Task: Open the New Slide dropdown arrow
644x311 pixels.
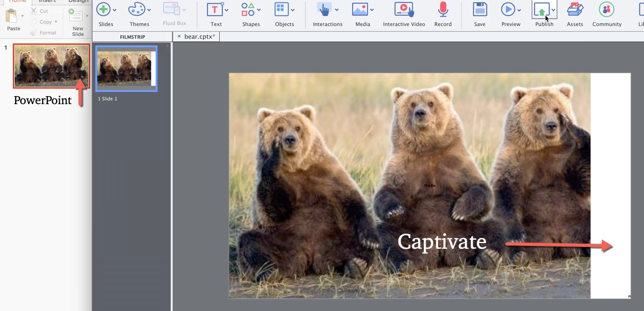Action: [x=87, y=16]
